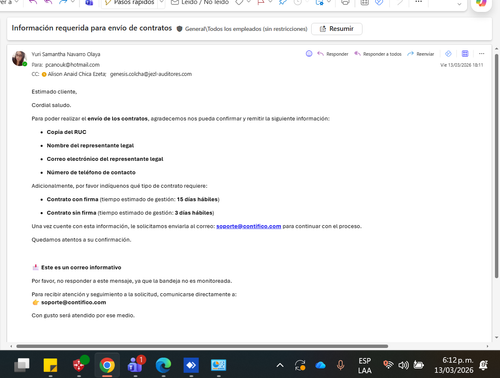
Task: Click the Teams icon in toolbar
Action: pos(89,3)
